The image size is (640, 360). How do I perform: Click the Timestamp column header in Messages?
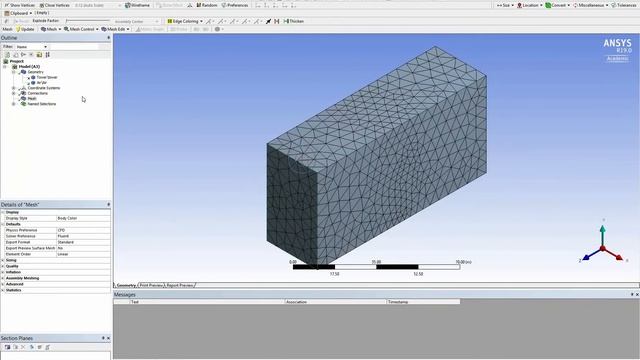coord(423,302)
